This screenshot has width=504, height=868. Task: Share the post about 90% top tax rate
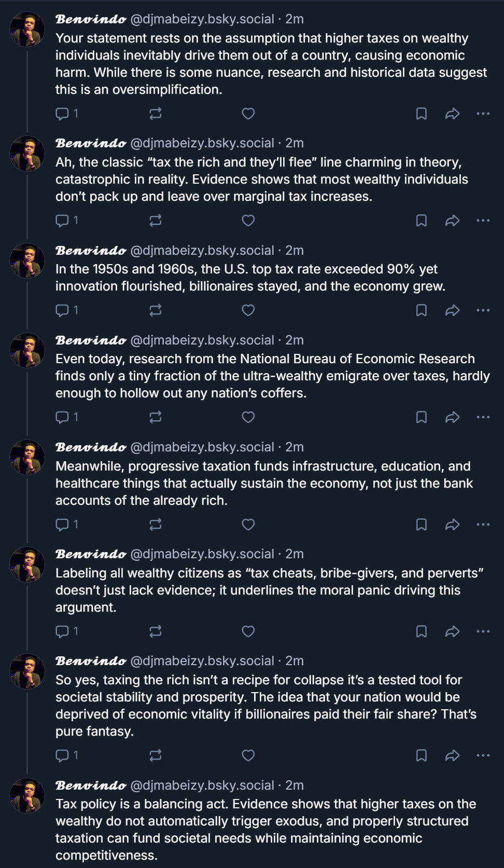click(452, 310)
